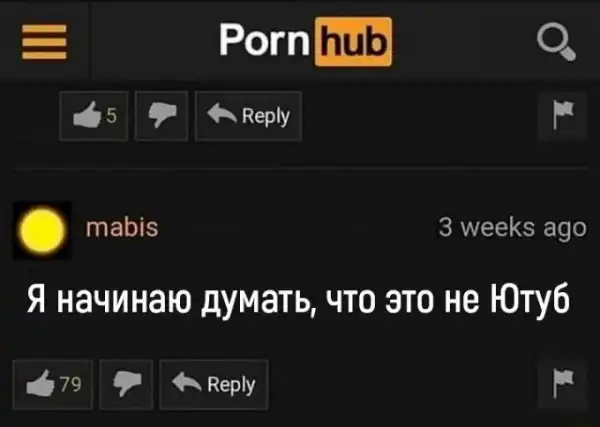The height and width of the screenshot is (427, 600).
Task: Click the reply arrow icon under mabis comment
Action: [x=187, y=383]
